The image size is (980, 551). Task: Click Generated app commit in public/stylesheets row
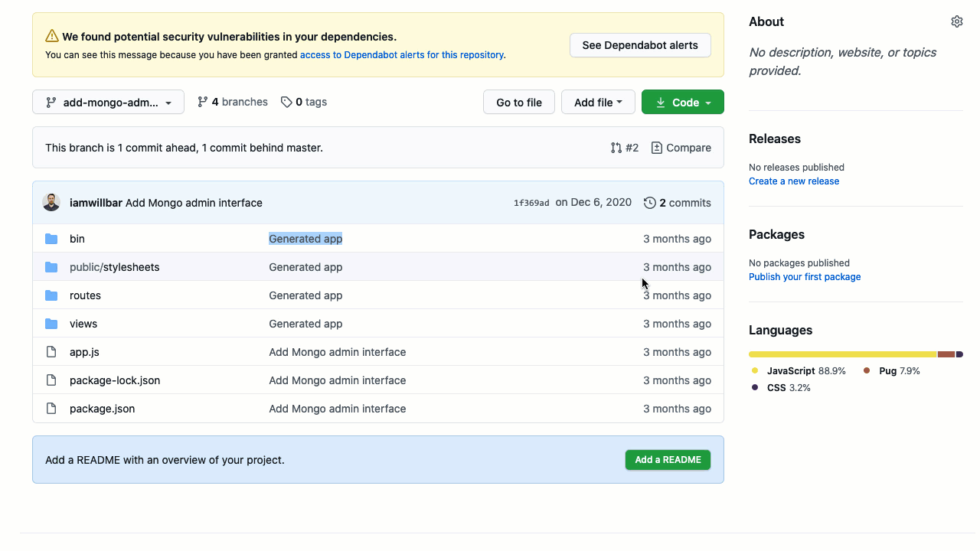coord(305,267)
